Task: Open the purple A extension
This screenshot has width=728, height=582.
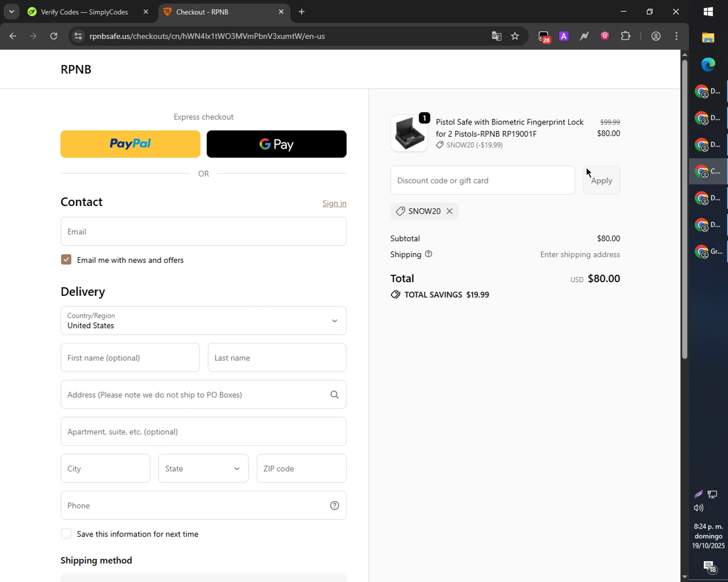Action: (563, 36)
